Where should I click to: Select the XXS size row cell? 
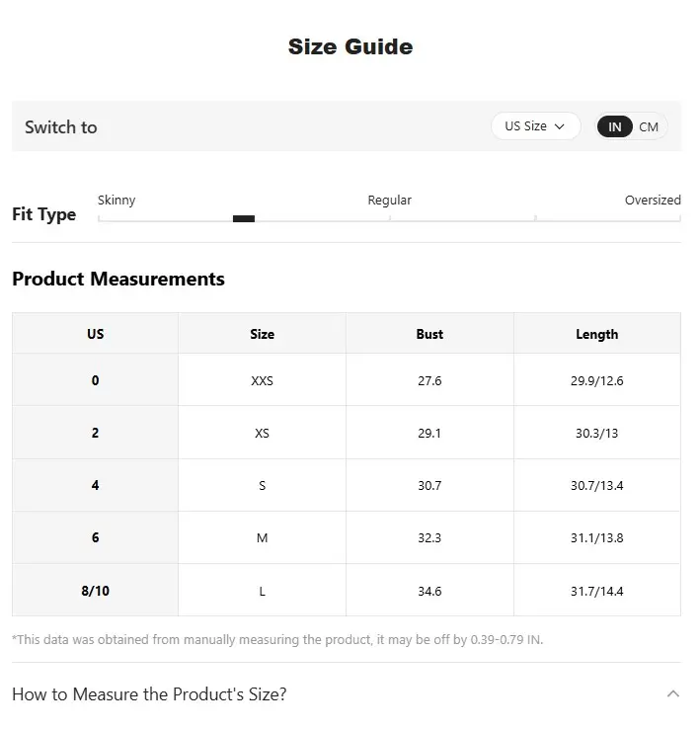coord(262,380)
